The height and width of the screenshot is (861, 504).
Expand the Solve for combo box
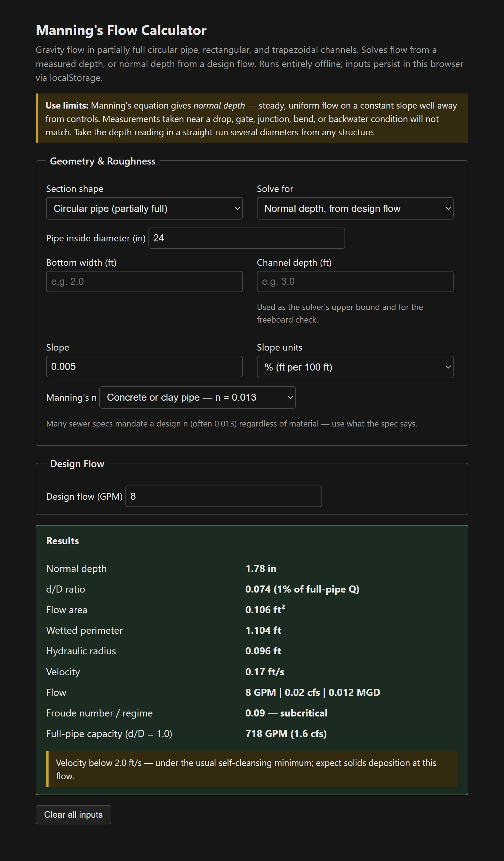[x=355, y=208]
